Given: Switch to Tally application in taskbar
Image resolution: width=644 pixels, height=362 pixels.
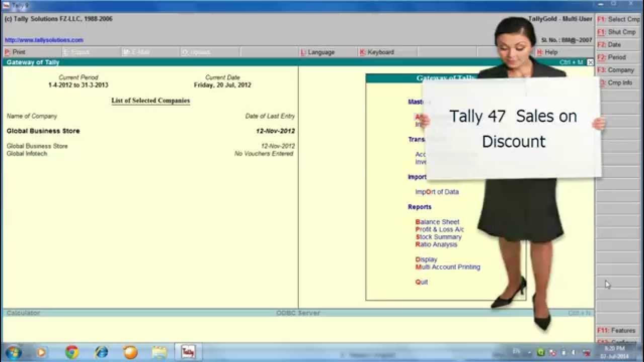Looking at the screenshot, I should coord(188,352).
